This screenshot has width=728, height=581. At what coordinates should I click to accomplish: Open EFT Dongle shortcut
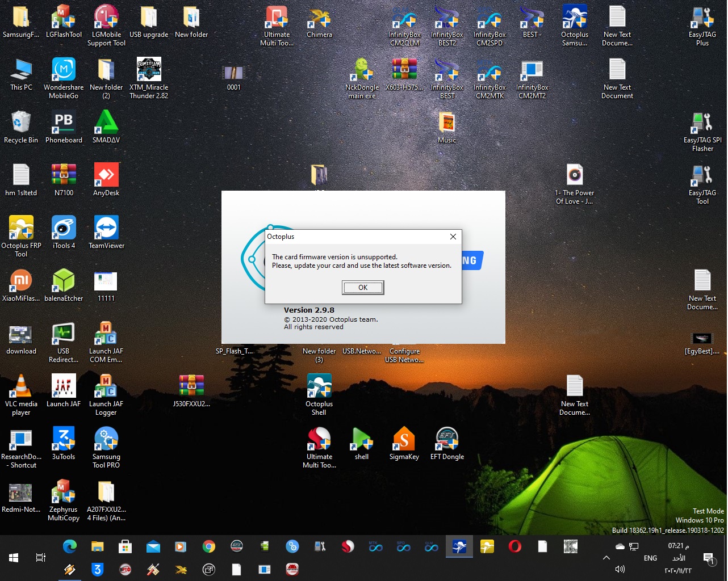click(447, 444)
